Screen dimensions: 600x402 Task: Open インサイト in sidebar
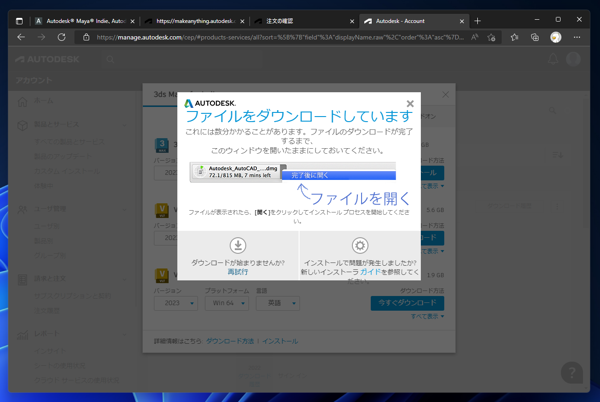pyautogui.click(x=50, y=351)
